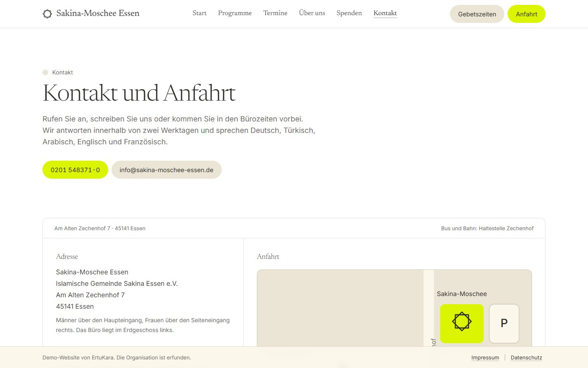This screenshot has width=588, height=368.
Task: Click the entrance note starting 'Männer über den Haupteingang'
Action: tap(143, 325)
